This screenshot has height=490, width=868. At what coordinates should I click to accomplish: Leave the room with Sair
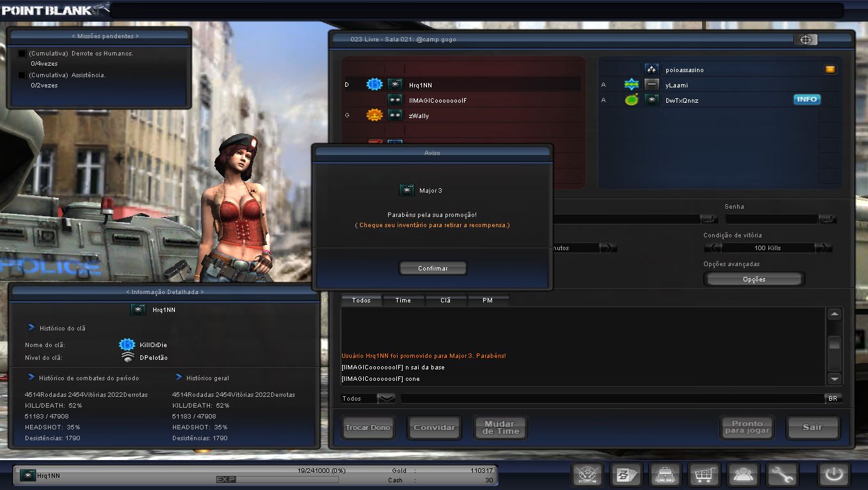(812, 427)
